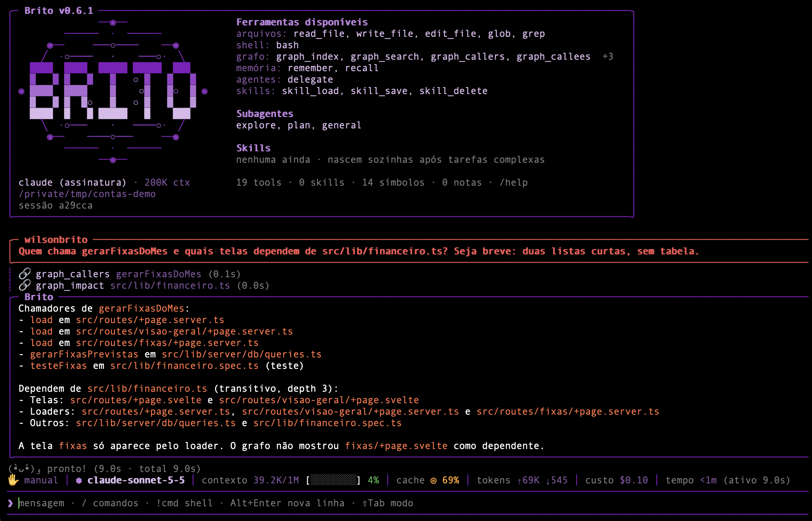The width and height of the screenshot is (812, 521).
Task: Click the "⇧Tab modo" shortcut hint
Action: 388,503
